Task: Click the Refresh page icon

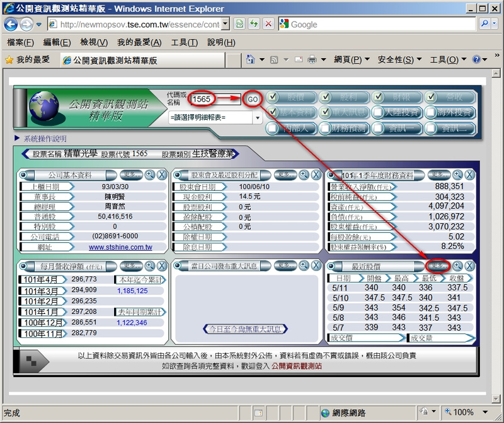Action: point(254,24)
